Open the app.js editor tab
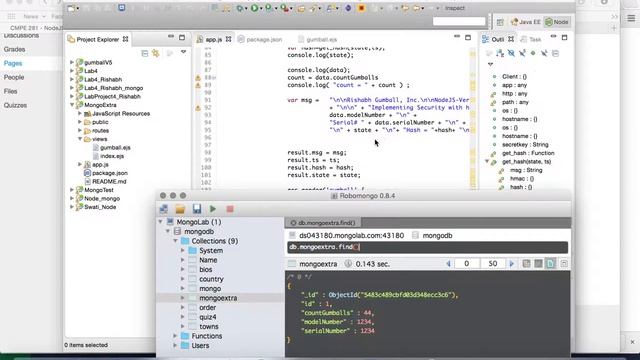Image resolution: width=640 pixels, height=360 pixels. tap(213, 40)
